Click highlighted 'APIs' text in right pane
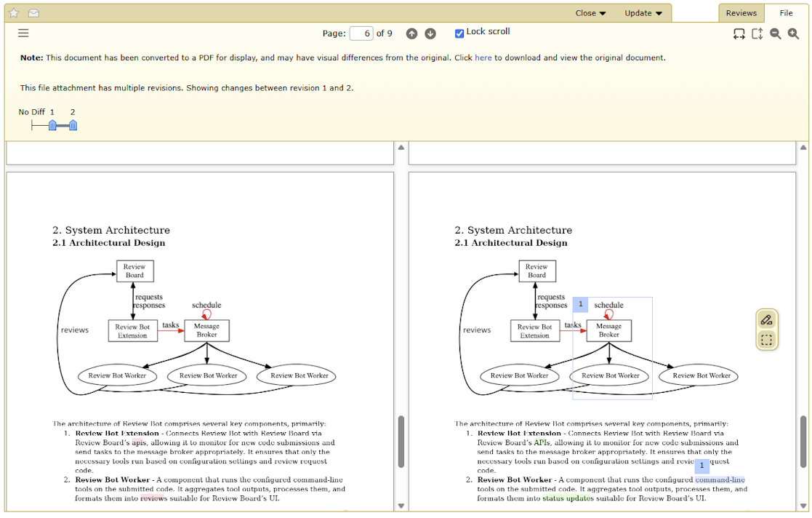This screenshot has width=812, height=518. pyautogui.click(x=542, y=442)
